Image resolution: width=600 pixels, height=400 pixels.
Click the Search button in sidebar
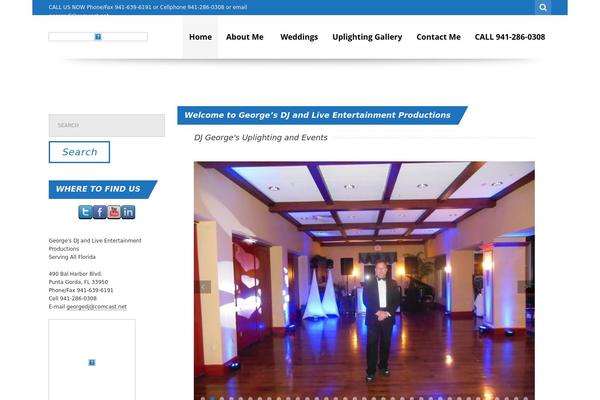(x=79, y=152)
